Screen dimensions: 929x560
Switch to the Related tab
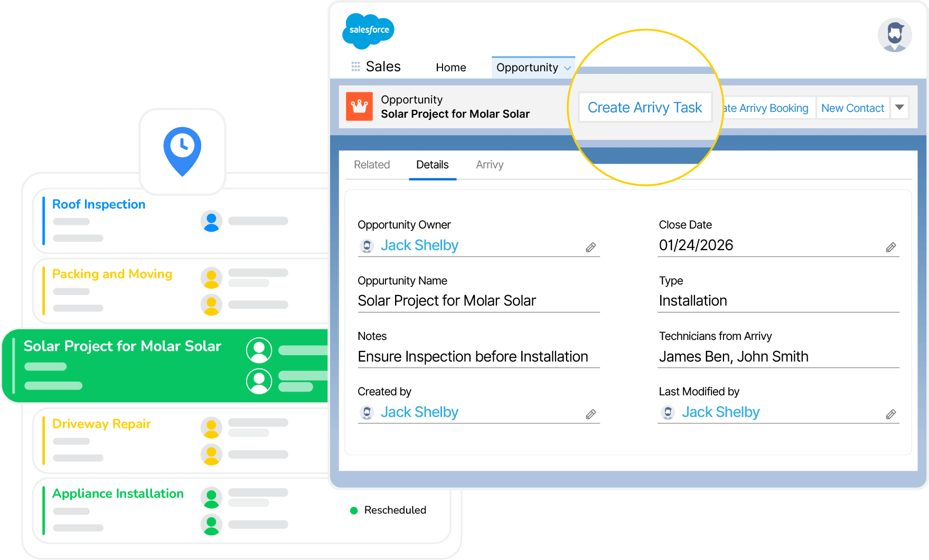click(372, 165)
